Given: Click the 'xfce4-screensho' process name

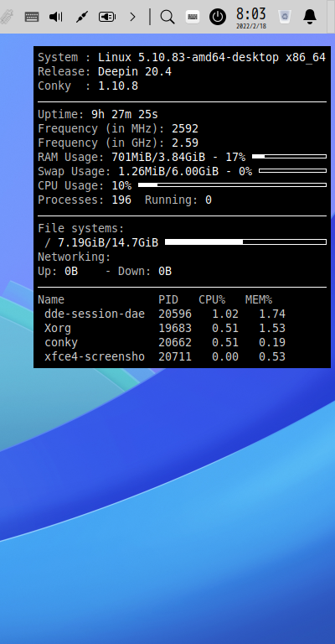Looking at the screenshot, I should tap(95, 357).
